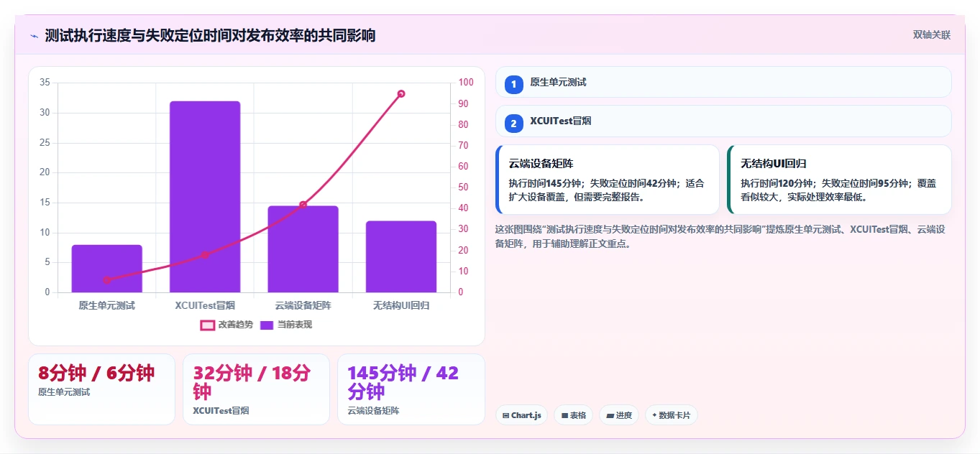This screenshot has height=454, width=980.
Task: Click the XCUITest冒烟 caption under 32分钟
Action: click(x=221, y=411)
